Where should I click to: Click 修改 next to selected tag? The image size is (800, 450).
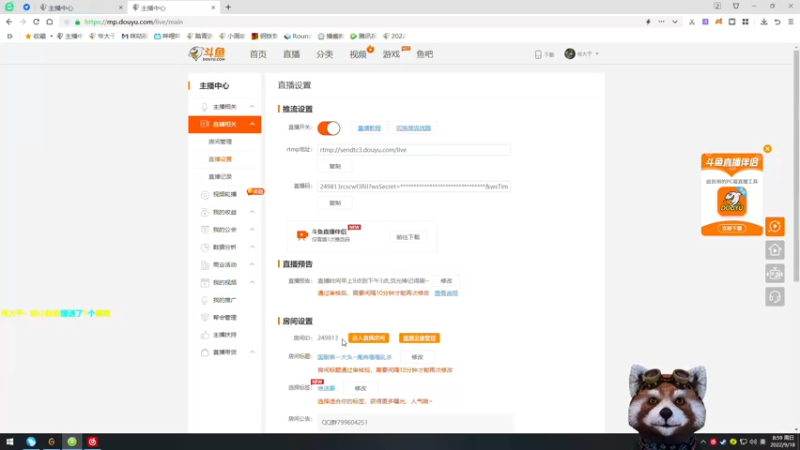click(x=360, y=388)
